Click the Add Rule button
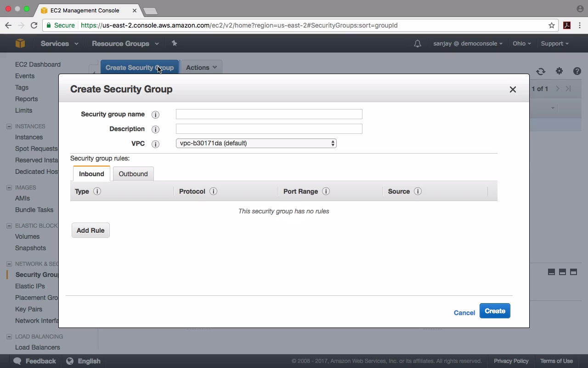The height and width of the screenshot is (368, 588). (90, 230)
